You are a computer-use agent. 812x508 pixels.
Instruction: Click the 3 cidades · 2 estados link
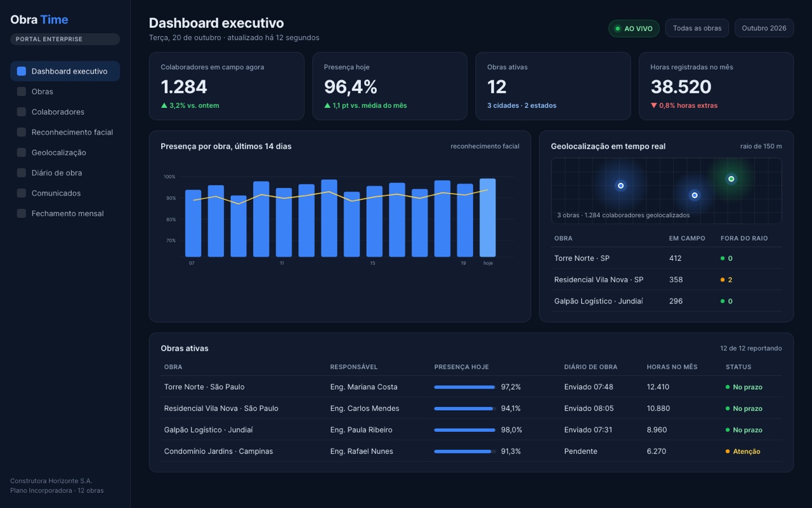(x=521, y=105)
